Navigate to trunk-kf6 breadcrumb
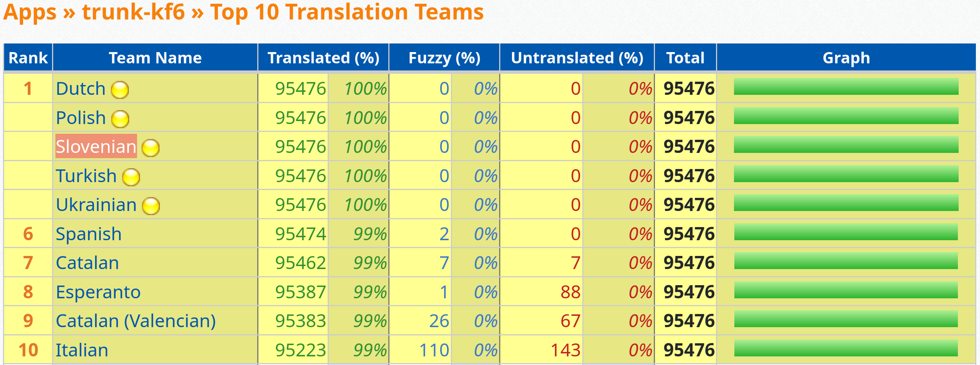This screenshot has width=980, height=365. click(133, 12)
